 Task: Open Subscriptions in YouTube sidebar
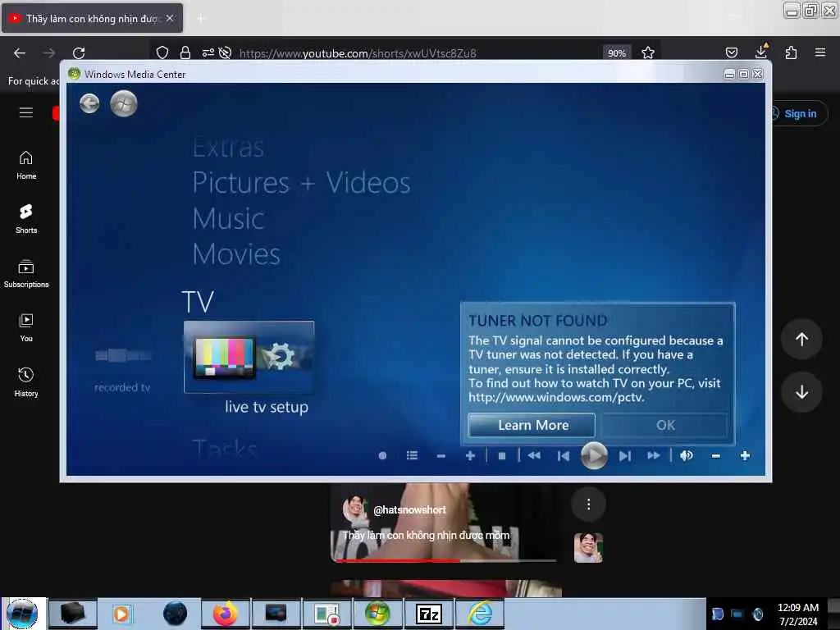[x=26, y=274]
